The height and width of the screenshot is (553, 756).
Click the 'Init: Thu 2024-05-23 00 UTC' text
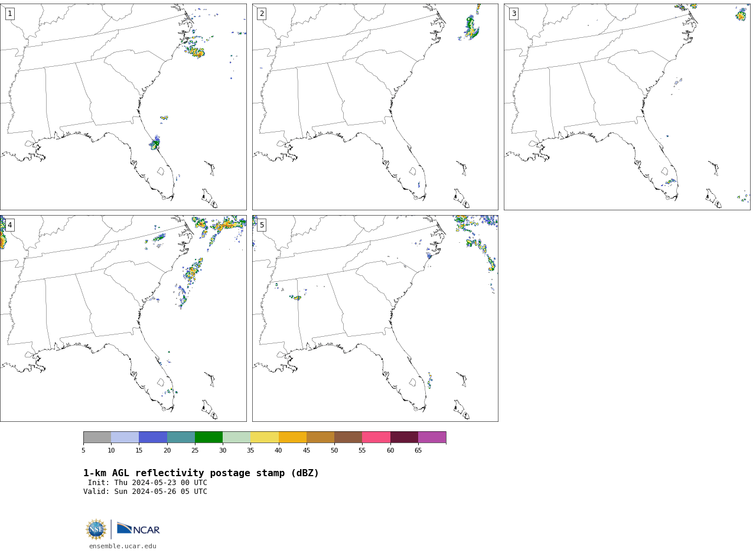click(x=148, y=483)
